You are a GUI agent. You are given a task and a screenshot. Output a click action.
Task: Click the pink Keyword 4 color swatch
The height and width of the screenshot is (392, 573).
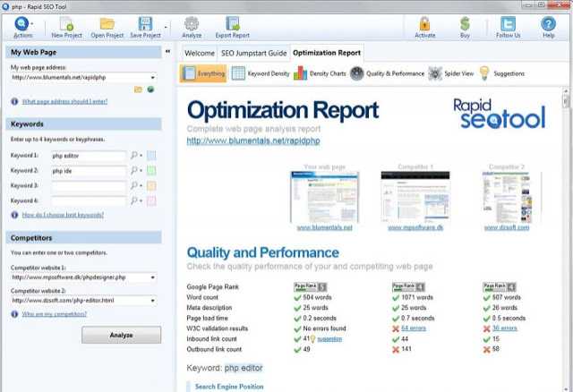151,200
